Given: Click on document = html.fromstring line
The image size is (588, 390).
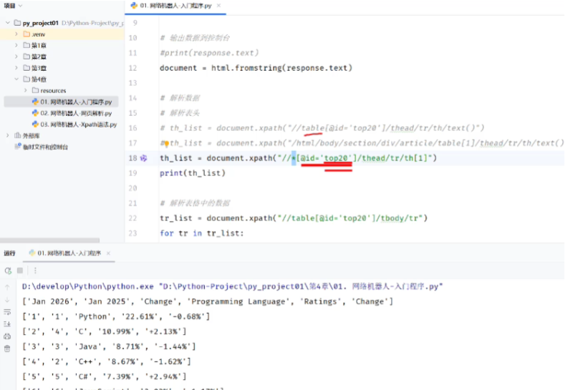Looking at the screenshot, I should coord(256,68).
